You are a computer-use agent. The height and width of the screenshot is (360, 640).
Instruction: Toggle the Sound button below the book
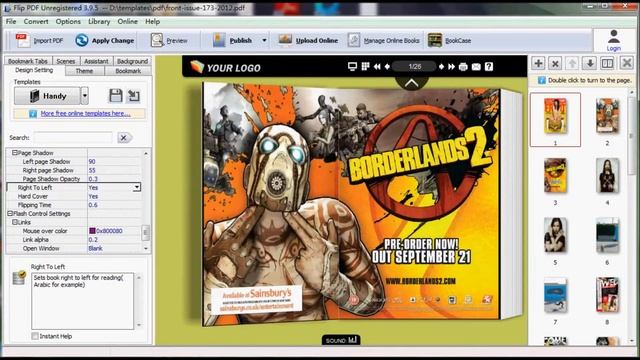point(341,340)
